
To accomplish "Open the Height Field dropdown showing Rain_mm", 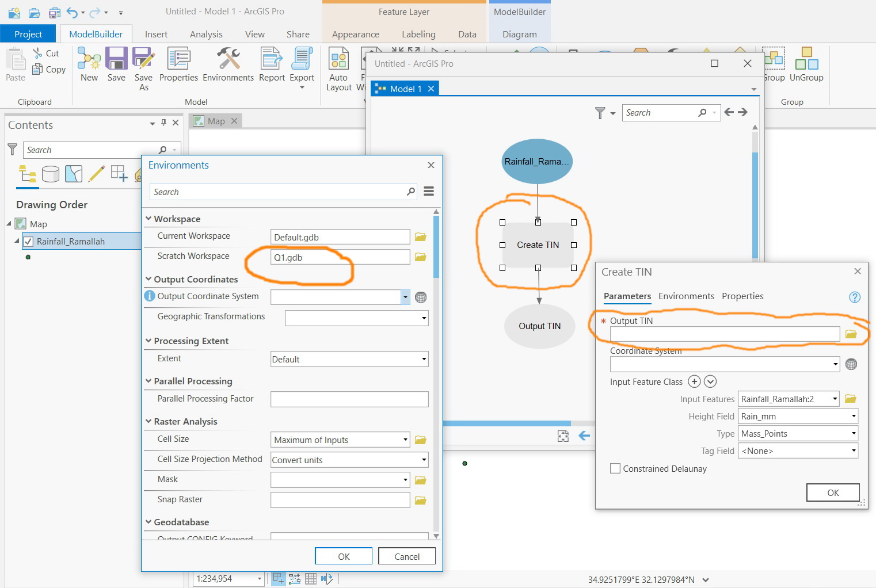I will click(x=854, y=416).
